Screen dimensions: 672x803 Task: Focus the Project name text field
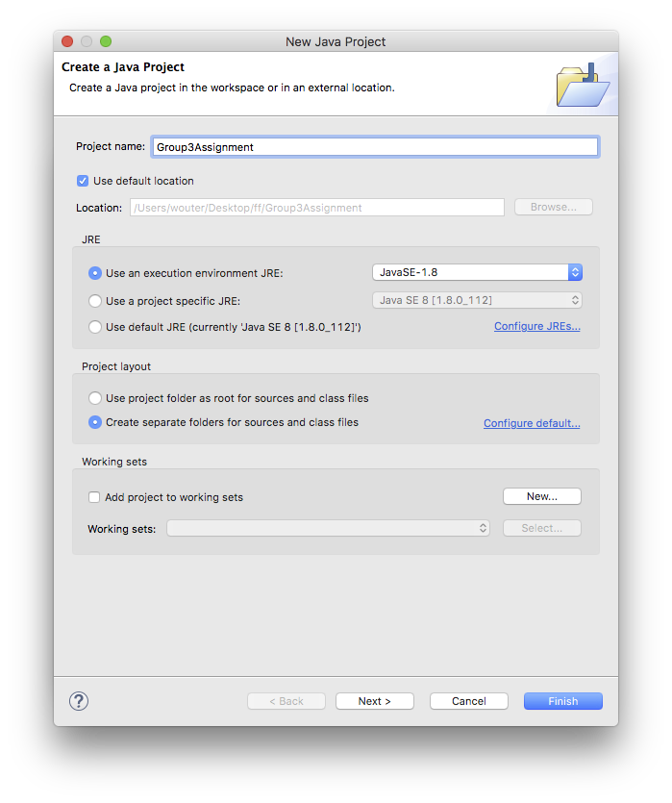[375, 147]
